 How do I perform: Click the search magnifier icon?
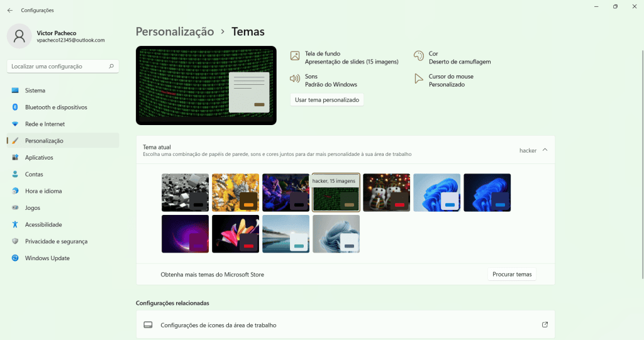pyautogui.click(x=111, y=66)
